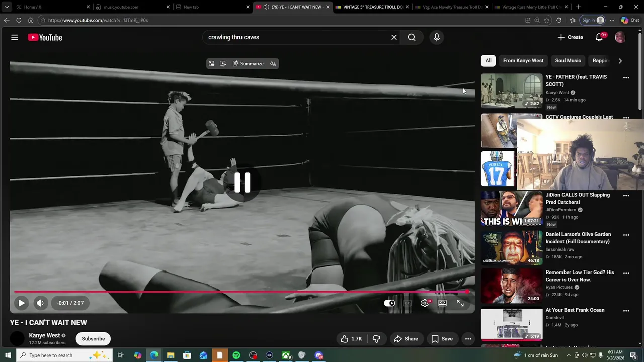The width and height of the screenshot is (644, 362).
Task: Click the Kanye West channel avatar
Action: (17, 339)
